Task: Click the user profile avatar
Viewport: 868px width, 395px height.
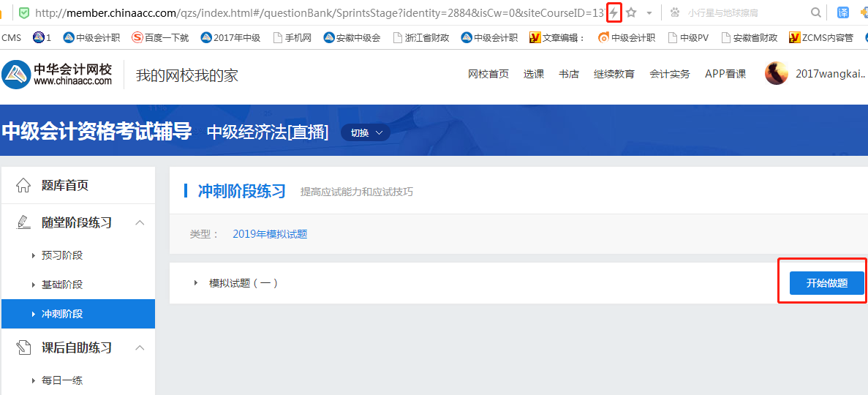Action: pos(777,74)
